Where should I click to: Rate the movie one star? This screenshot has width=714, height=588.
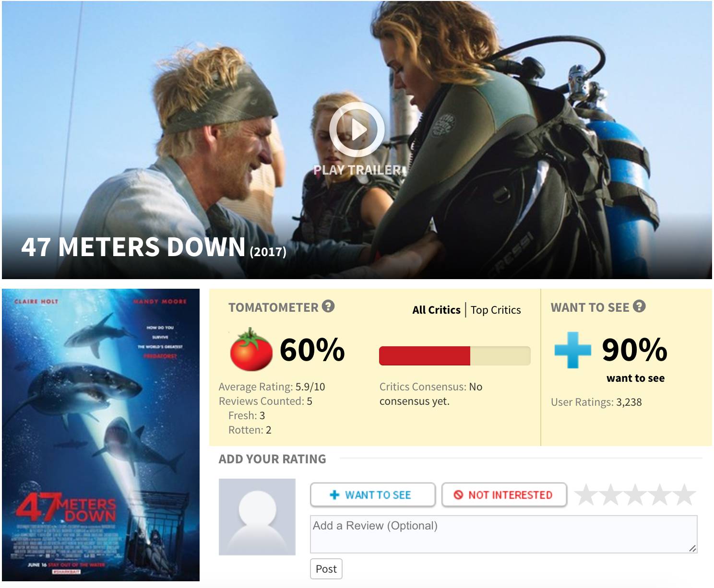click(586, 494)
